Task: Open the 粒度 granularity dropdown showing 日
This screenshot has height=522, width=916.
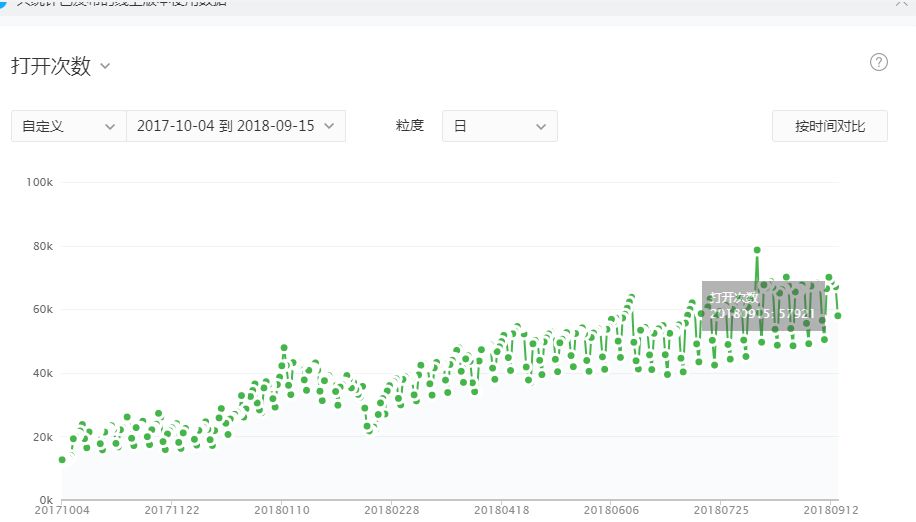Action: pyautogui.click(x=499, y=126)
